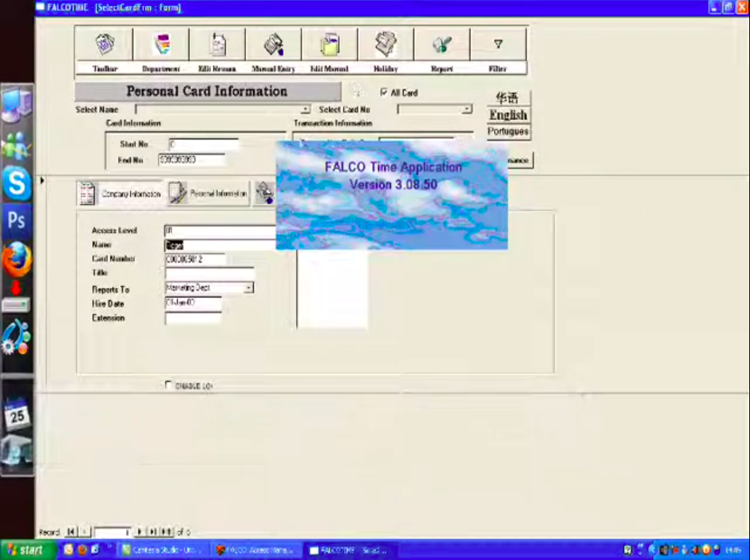Click the gear-and-swirl icon in dock
This screenshot has height=560, width=750.
(x=16, y=337)
